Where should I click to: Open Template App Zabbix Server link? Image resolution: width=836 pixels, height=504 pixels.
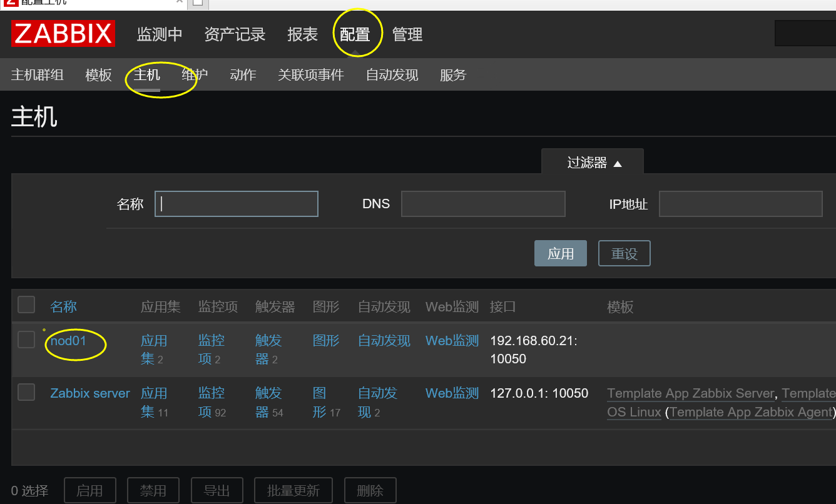(x=691, y=393)
